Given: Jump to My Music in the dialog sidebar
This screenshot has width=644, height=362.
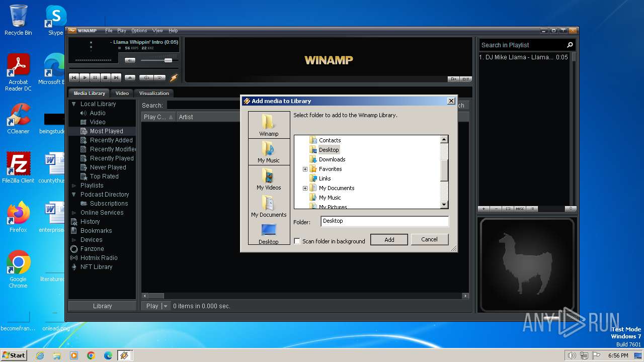Looking at the screenshot, I should click(x=269, y=152).
